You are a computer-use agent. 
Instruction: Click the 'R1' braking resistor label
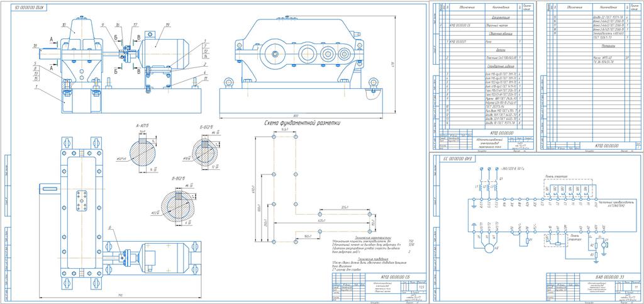pos(531,239)
